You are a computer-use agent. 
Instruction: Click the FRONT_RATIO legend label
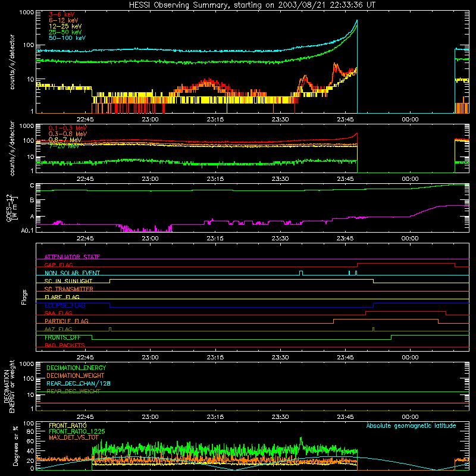(68, 425)
